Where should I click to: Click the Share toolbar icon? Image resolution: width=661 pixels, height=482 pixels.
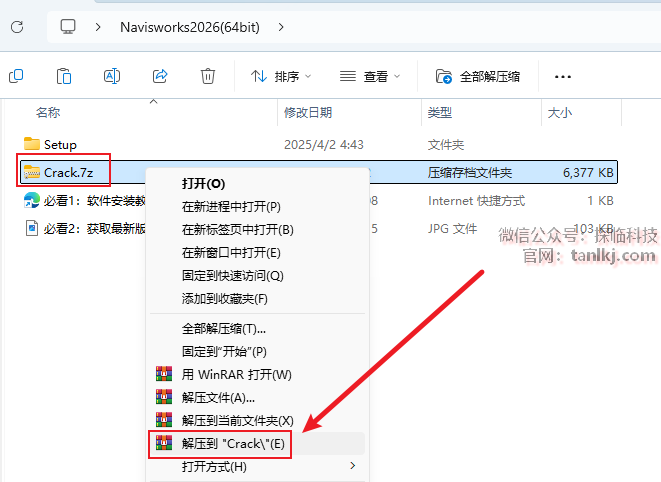[x=160, y=76]
